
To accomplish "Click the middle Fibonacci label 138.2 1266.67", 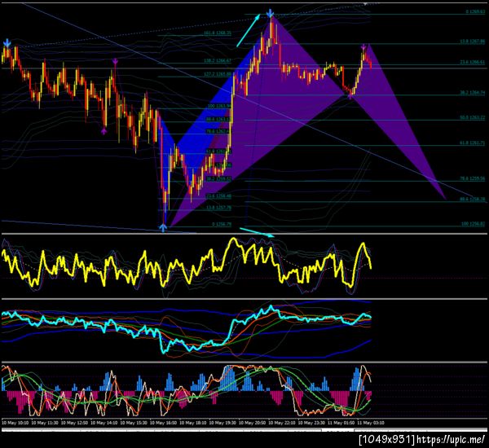I will [218, 60].
